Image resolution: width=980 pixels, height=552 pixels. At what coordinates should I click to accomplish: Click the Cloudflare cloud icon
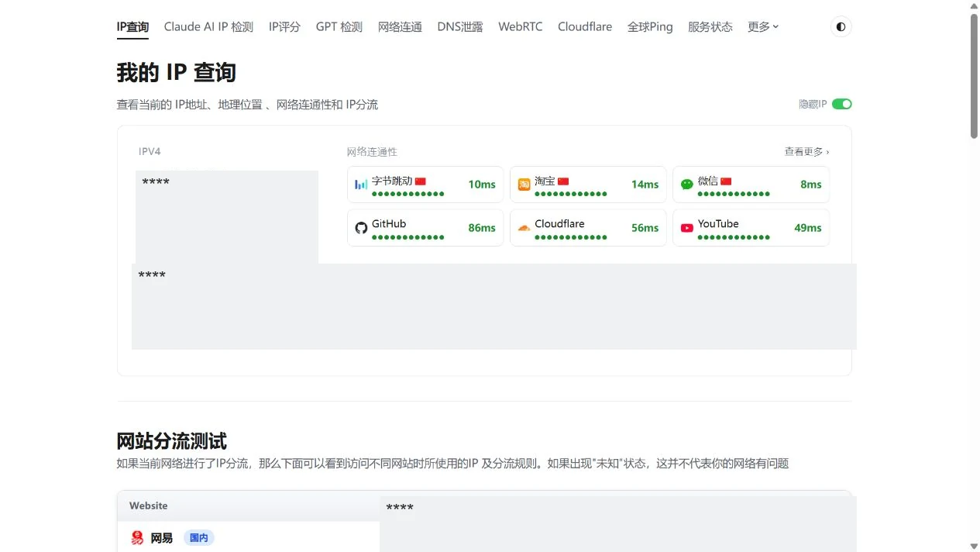coord(524,228)
